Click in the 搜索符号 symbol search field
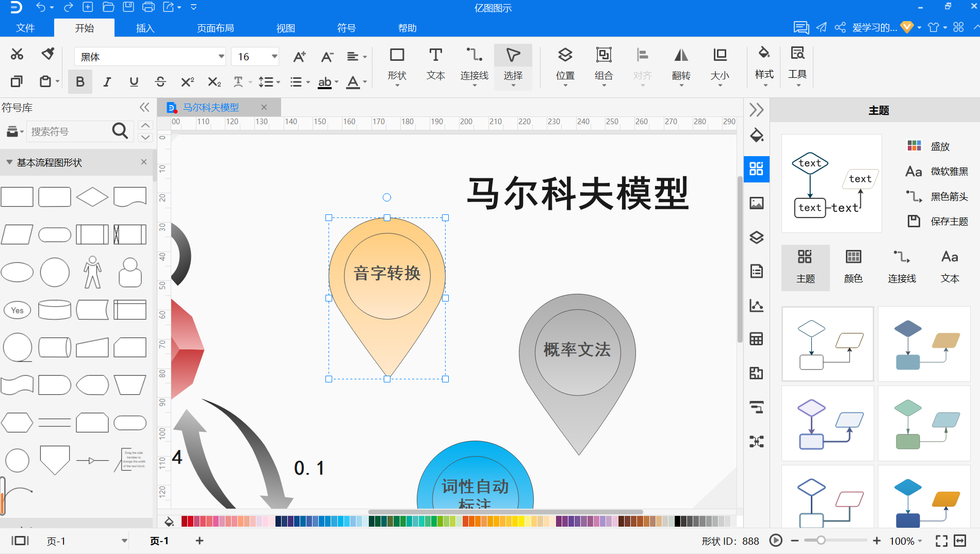Screen dimensions: 980x554 [x=70, y=131]
